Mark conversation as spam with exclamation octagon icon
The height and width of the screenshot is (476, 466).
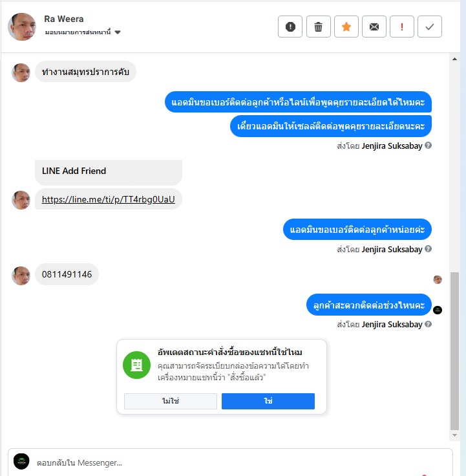[x=290, y=27]
